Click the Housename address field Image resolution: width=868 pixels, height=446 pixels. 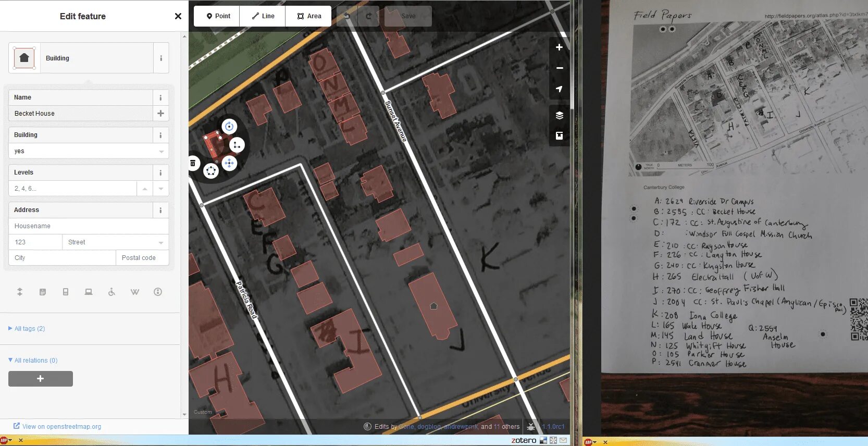point(89,226)
